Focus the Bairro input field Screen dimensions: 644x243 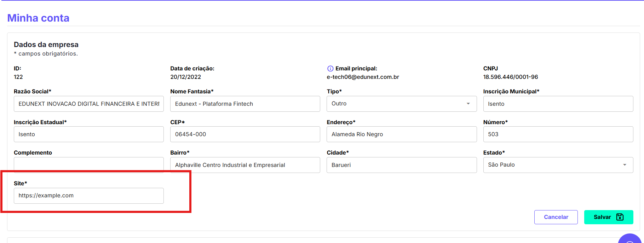coord(245,165)
